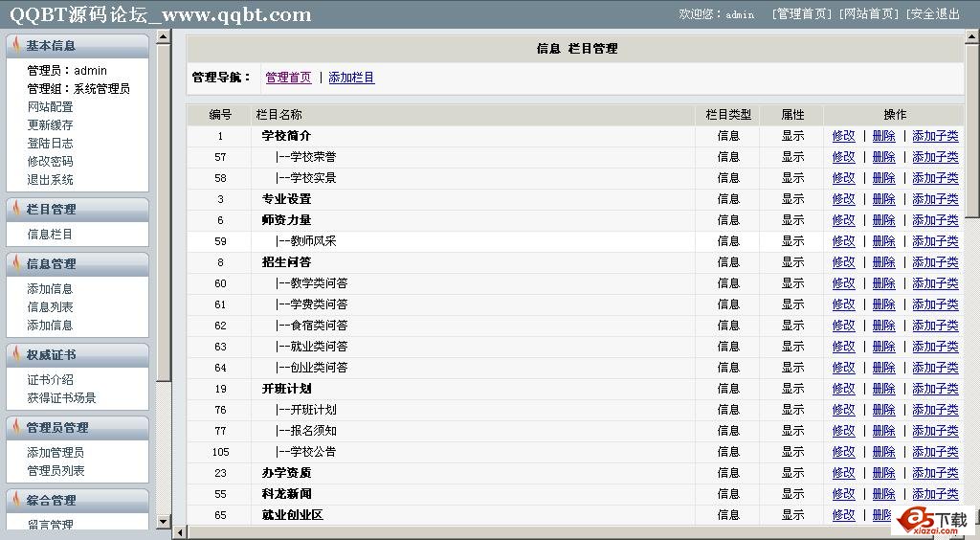Click sidebar scrollbar up arrow

(163, 36)
